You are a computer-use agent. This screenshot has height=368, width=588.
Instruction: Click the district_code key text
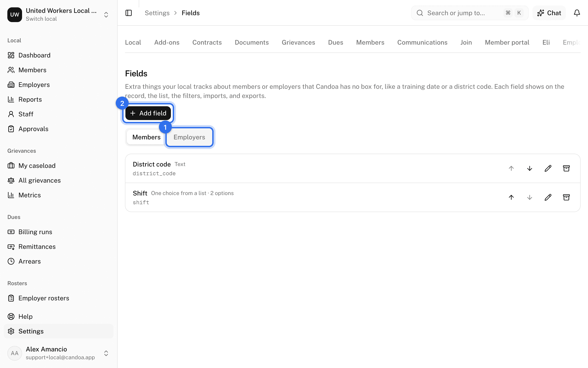[154, 173]
